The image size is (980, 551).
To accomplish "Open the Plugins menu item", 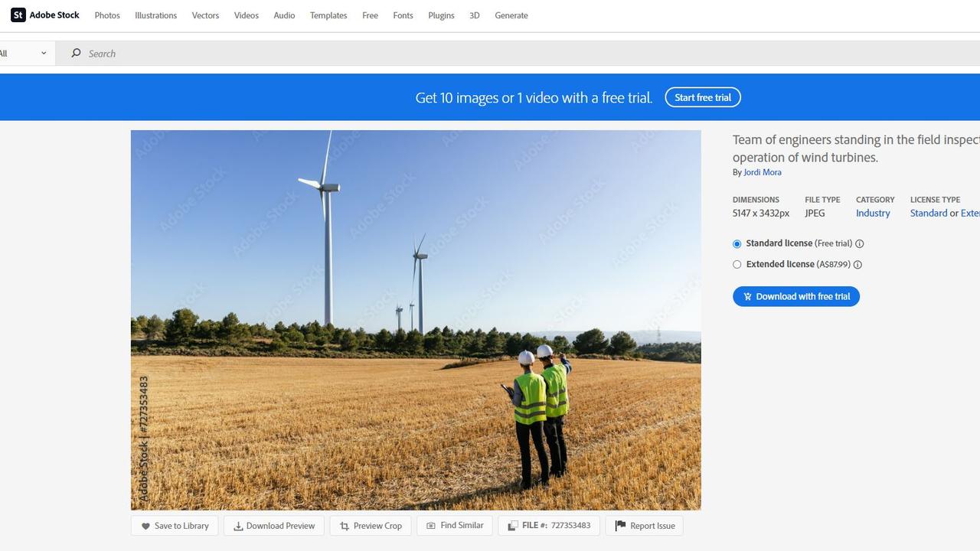I will tap(441, 15).
